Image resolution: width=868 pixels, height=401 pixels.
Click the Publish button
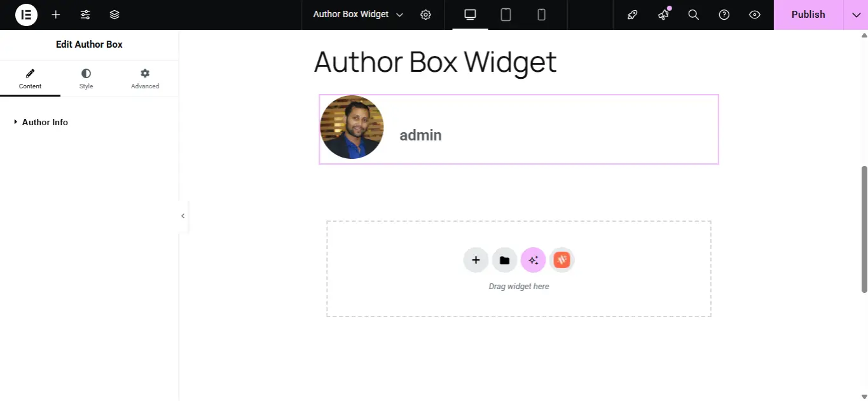click(808, 15)
